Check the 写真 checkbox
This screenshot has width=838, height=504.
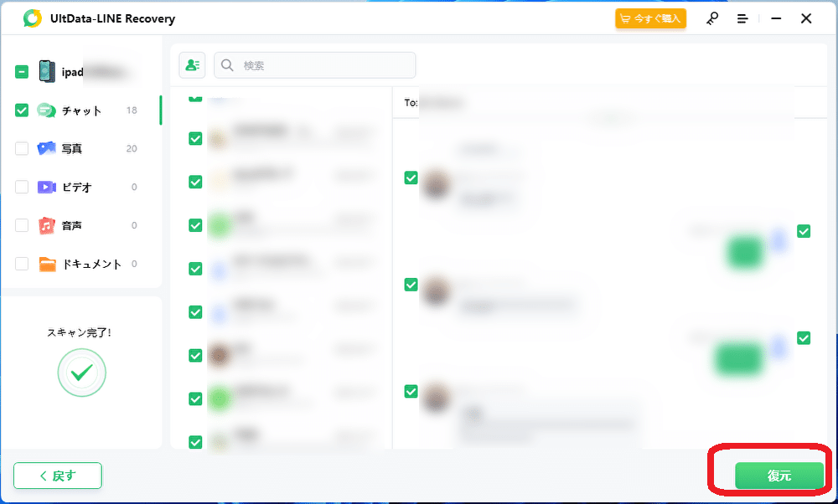point(22,148)
